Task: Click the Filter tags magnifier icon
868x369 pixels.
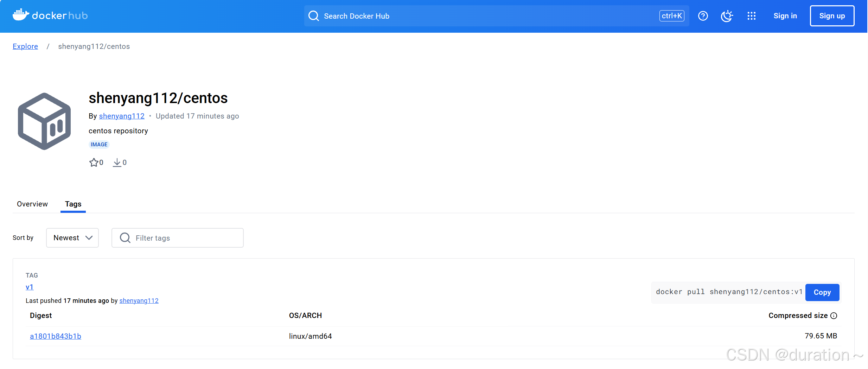Action: 125,238
